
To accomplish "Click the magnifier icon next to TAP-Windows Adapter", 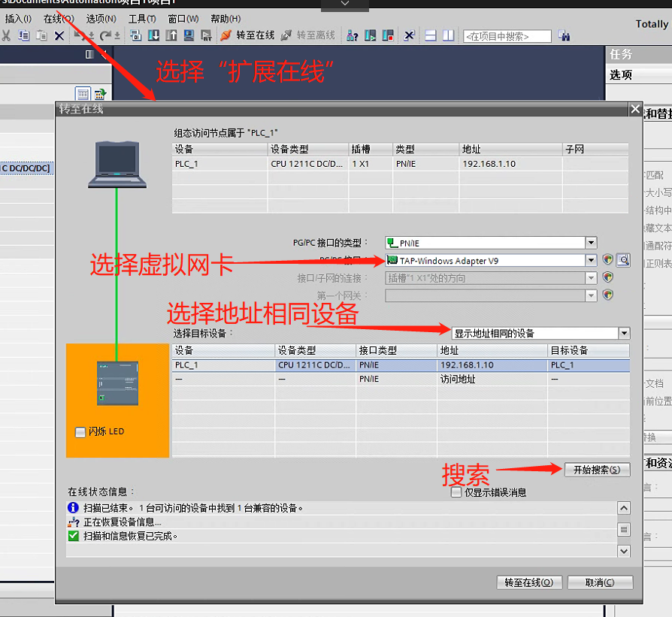I will 623,260.
